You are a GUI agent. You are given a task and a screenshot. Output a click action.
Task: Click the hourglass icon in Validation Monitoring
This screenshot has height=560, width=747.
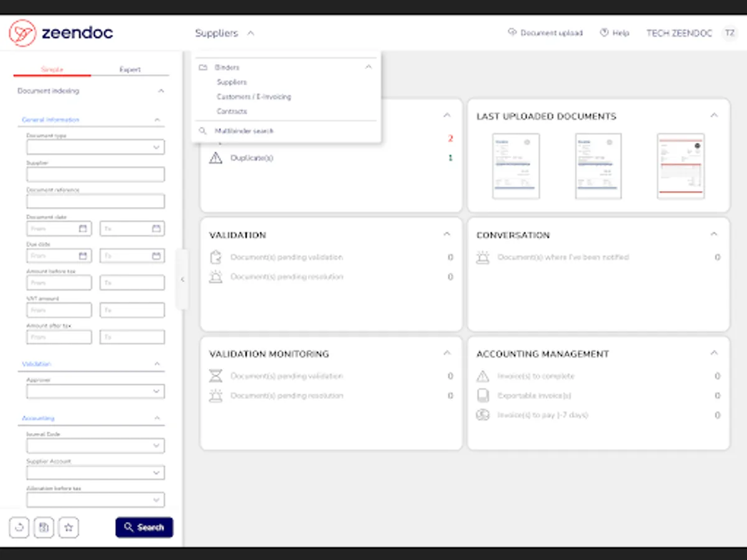click(215, 375)
